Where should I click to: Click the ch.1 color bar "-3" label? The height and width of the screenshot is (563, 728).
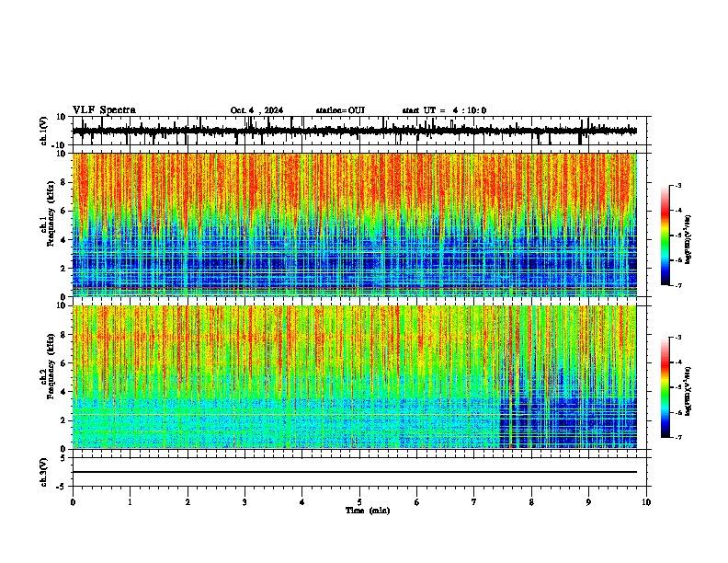(x=677, y=185)
